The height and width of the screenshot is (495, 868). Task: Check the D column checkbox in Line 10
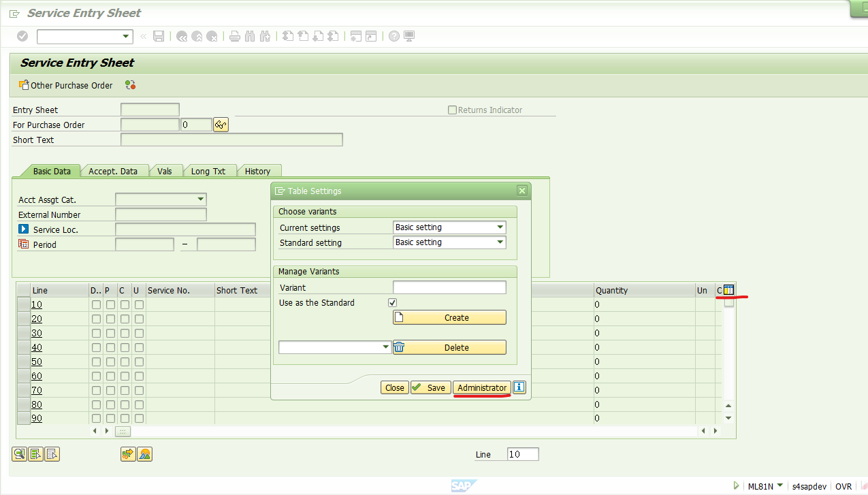95,304
